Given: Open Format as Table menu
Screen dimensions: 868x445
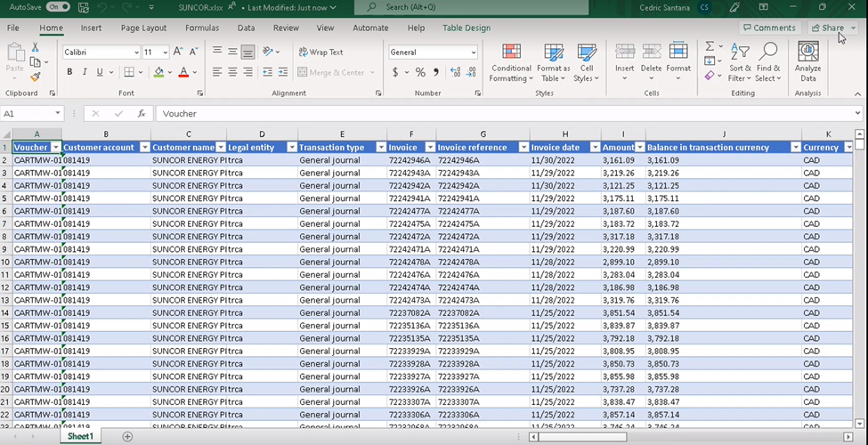Looking at the screenshot, I should (553, 62).
